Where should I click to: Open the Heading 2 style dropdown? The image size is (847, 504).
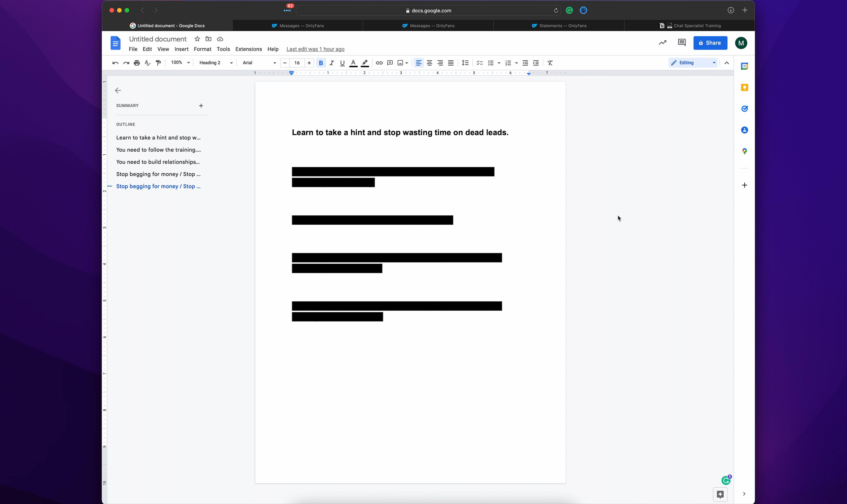(216, 63)
